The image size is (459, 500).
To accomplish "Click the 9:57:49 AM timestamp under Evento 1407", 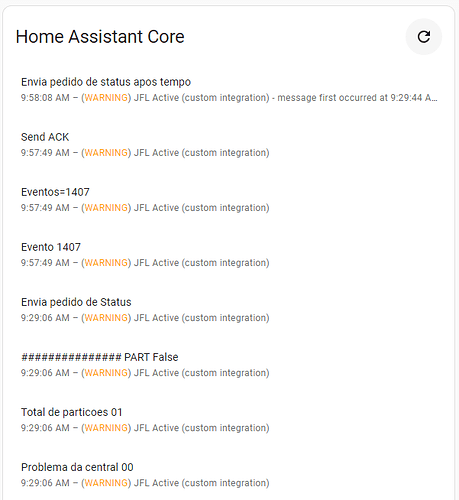I will pos(45,263).
